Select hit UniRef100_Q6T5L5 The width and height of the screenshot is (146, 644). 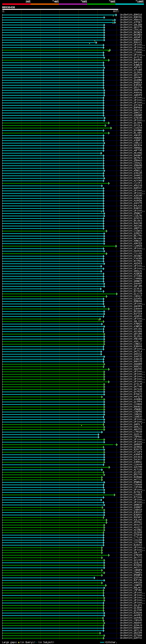pyautogui.click(x=131, y=158)
